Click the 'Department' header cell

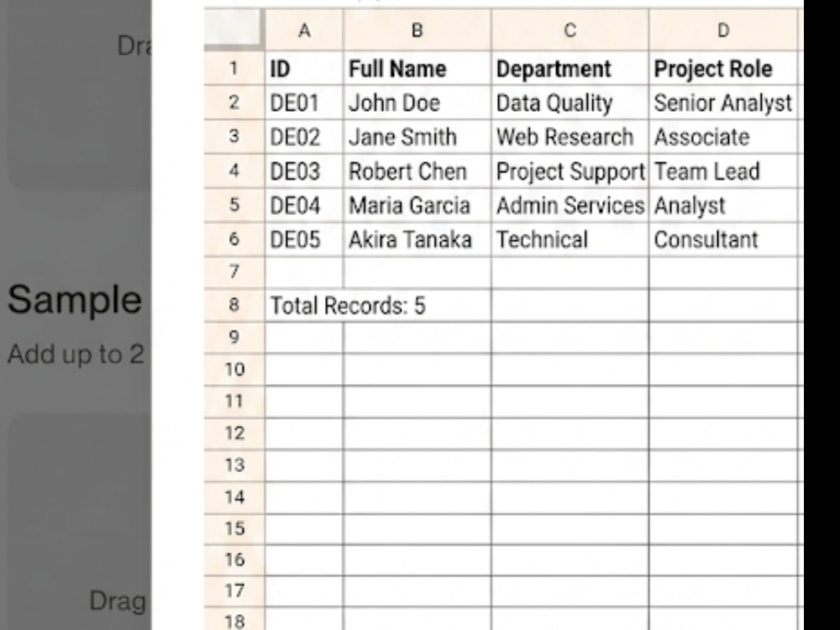(x=570, y=69)
